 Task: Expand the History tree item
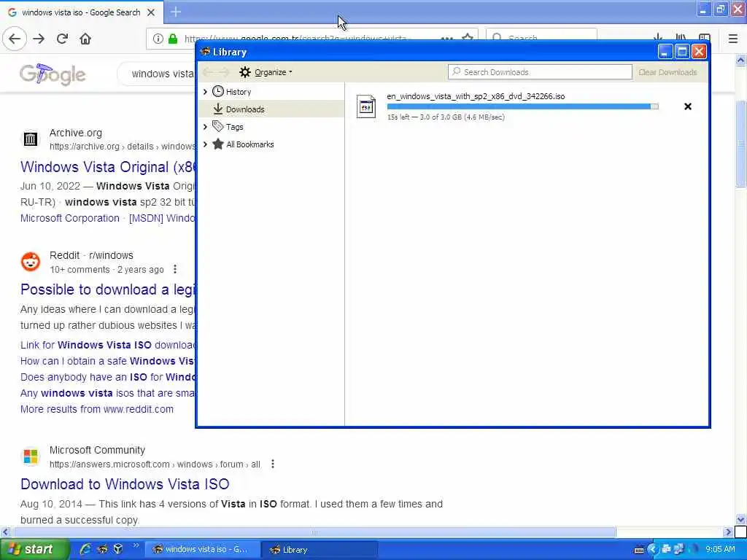pos(205,91)
